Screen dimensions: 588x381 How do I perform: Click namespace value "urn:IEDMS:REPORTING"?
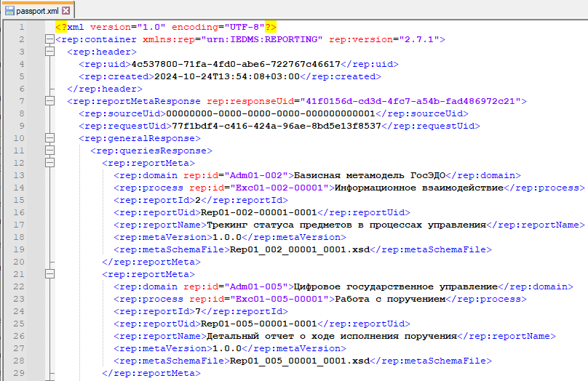pyautogui.click(x=262, y=39)
